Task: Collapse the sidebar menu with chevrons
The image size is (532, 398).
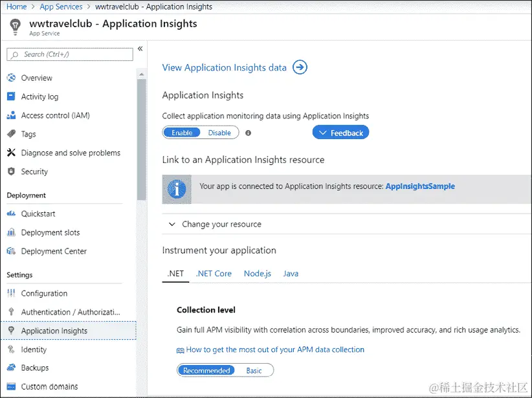Action: coord(140,49)
